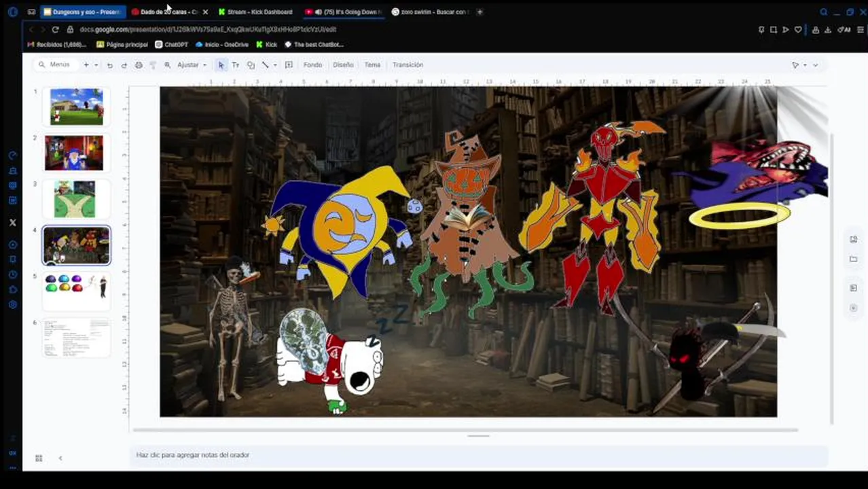The width and height of the screenshot is (868, 489).
Task: Open the browser sidebar settings gear
Action: click(12, 305)
